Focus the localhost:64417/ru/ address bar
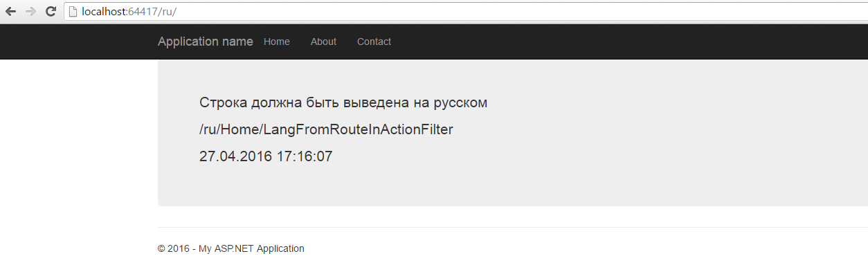868x265 pixels. (x=465, y=12)
